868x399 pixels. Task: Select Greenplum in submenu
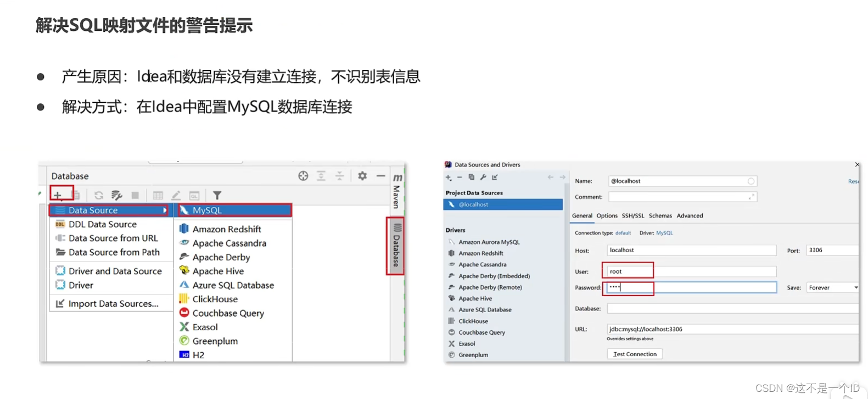pyautogui.click(x=215, y=341)
